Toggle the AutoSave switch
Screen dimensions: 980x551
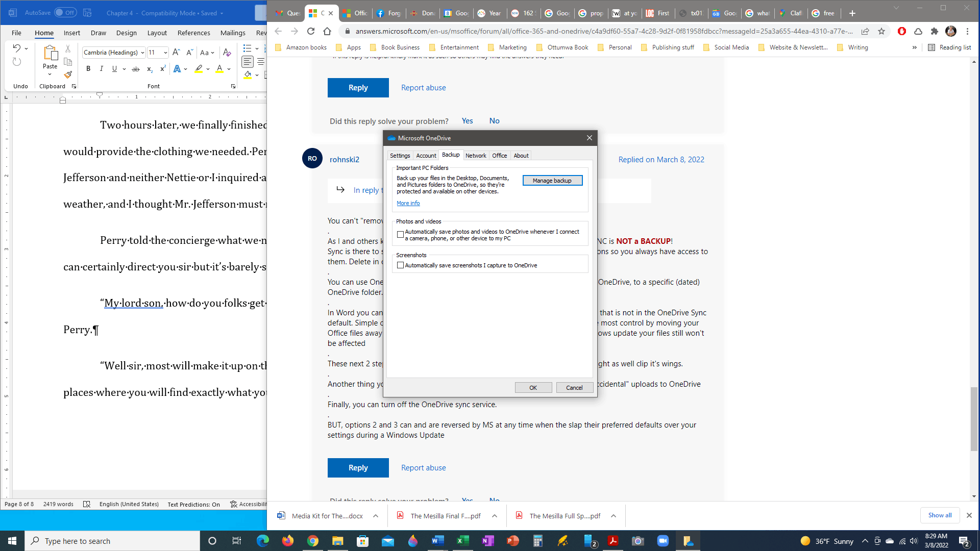[65, 13]
